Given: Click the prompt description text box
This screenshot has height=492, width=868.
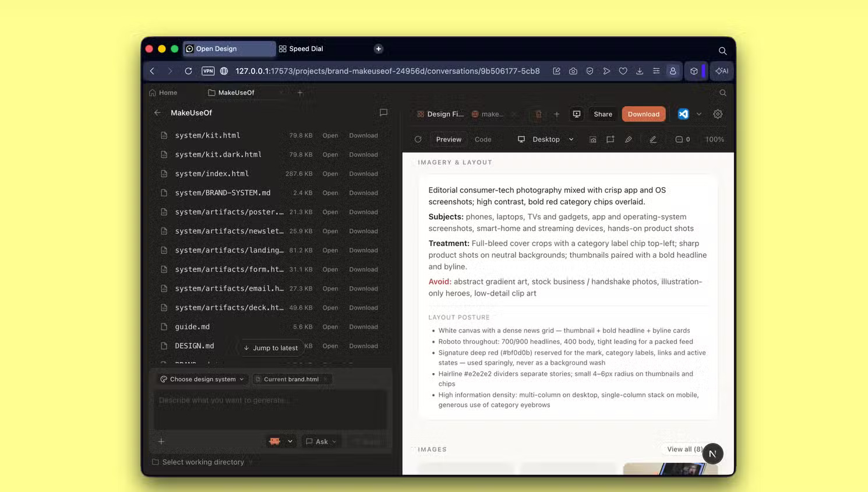Looking at the screenshot, I should coord(270,410).
